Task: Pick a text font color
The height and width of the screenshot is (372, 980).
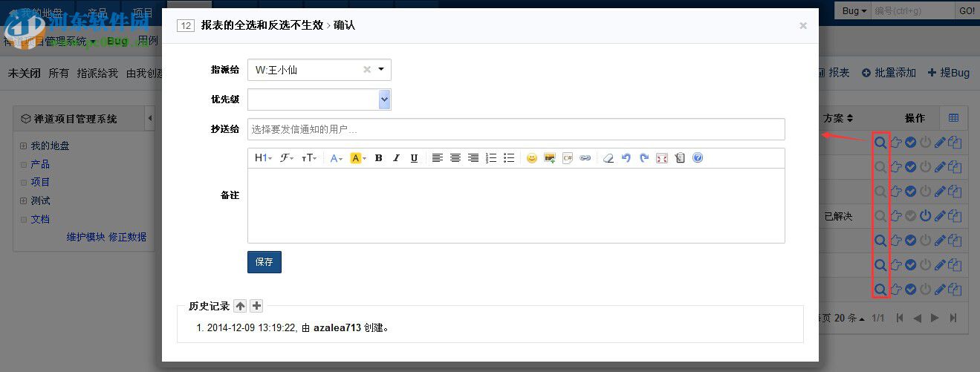Action: pyautogui.click(x=337, y=158)
